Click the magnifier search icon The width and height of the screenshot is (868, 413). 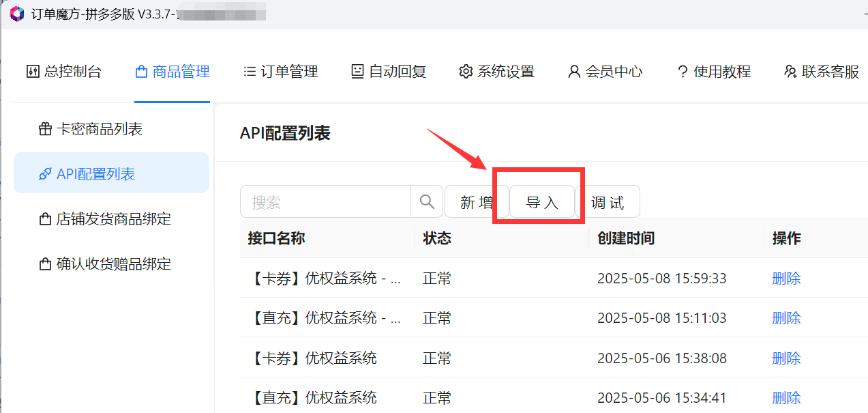point(427,201)
